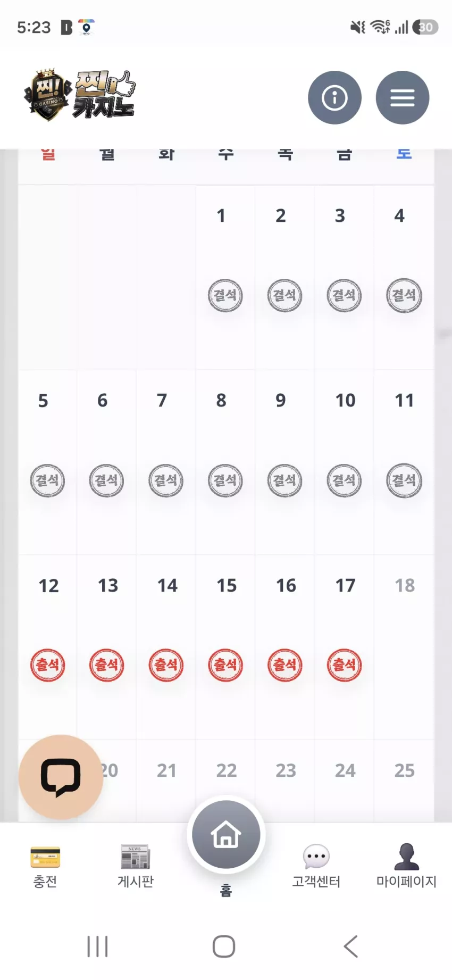Open 게시판 newspaper icon

(136, 857)
